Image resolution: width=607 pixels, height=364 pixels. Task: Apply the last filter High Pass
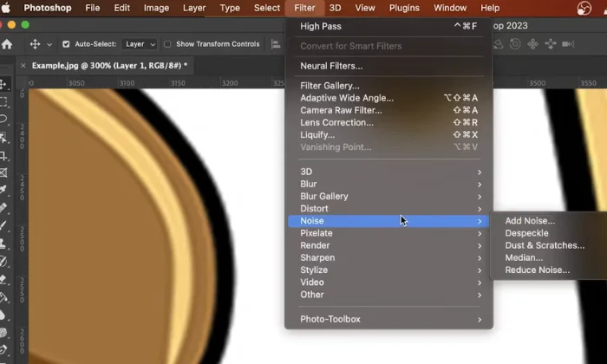point(389,26)
